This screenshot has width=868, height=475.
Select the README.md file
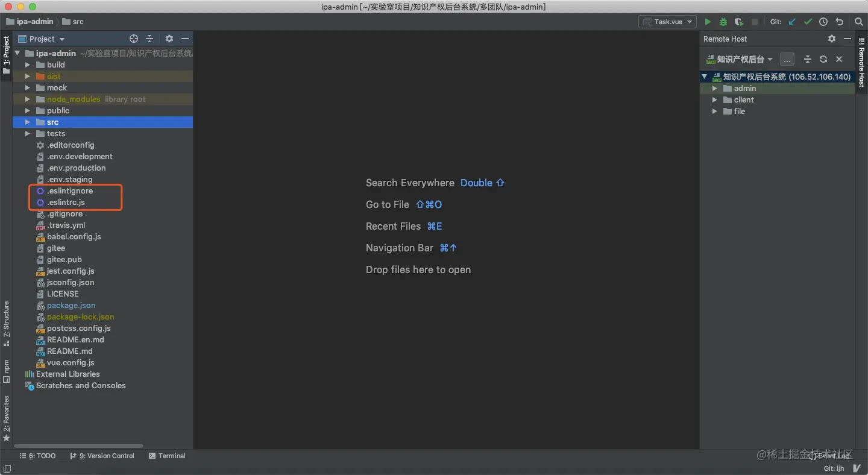point(70,351)
